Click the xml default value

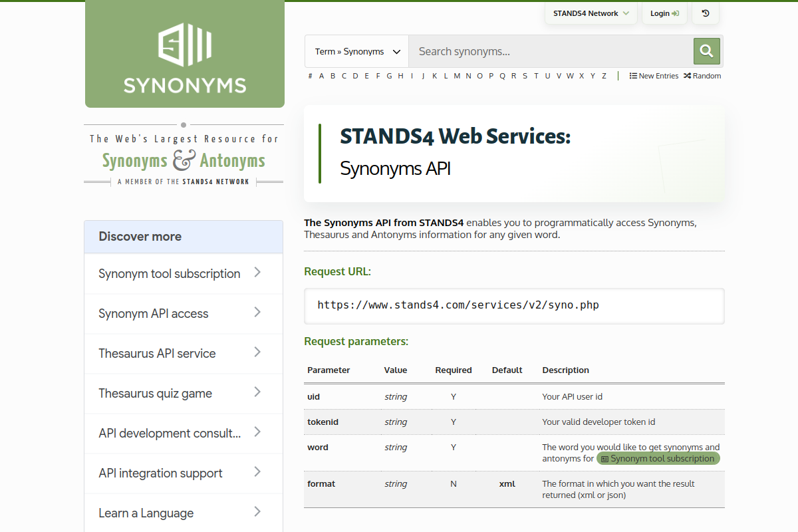pyautogui.click(x=507, y=484)
